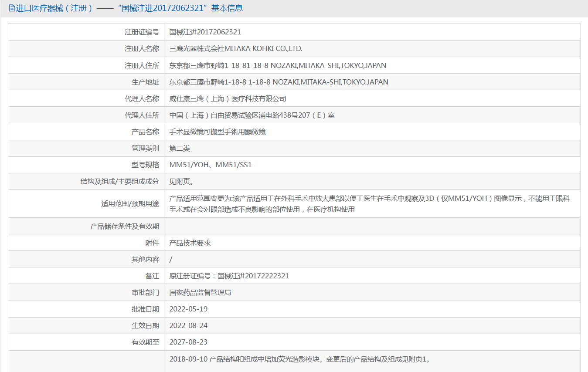The image size is (588, 372).
Task: Click the remark "原注册证编号：国械注进20172222321"
Action: pyautogui.click(x=229, y=276)
